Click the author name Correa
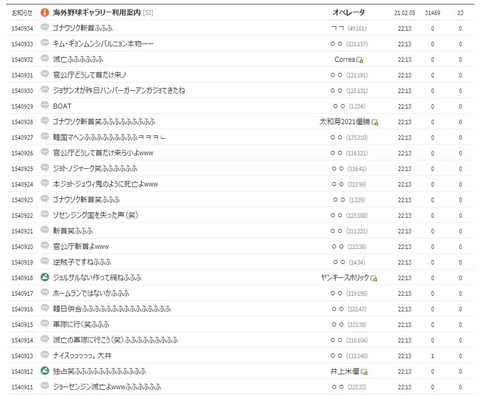480x396 pixels. coord(345,59)
